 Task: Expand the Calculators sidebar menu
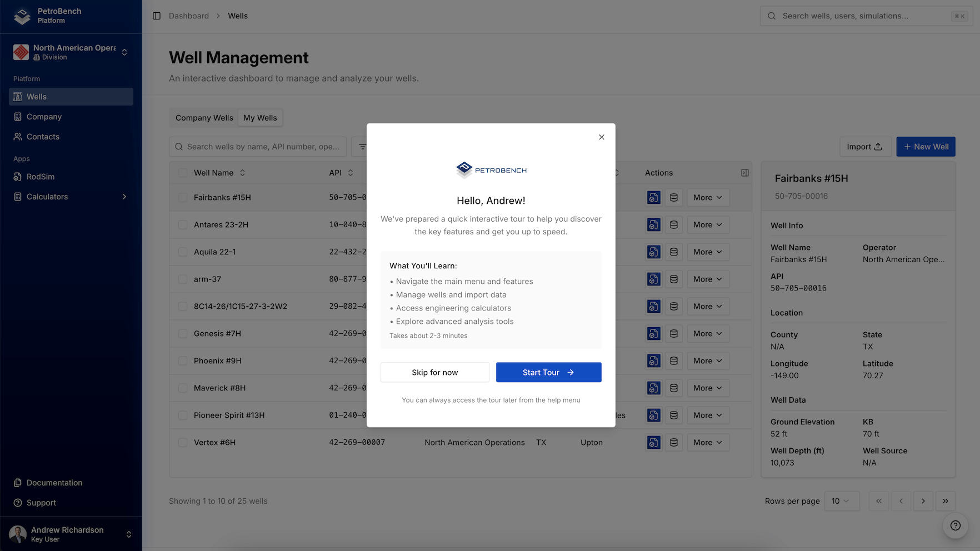point(47,197)
